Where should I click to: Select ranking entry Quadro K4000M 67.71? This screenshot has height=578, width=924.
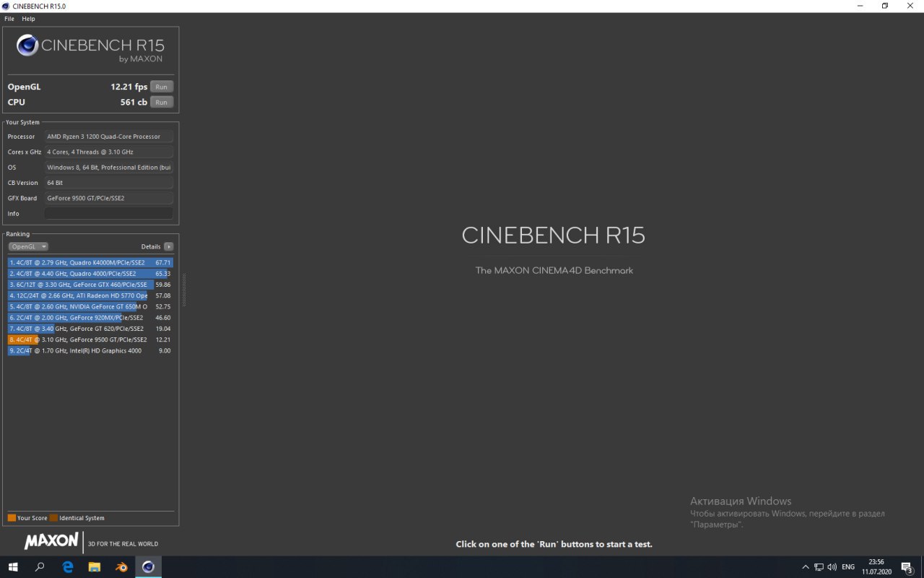coord(90,263)
